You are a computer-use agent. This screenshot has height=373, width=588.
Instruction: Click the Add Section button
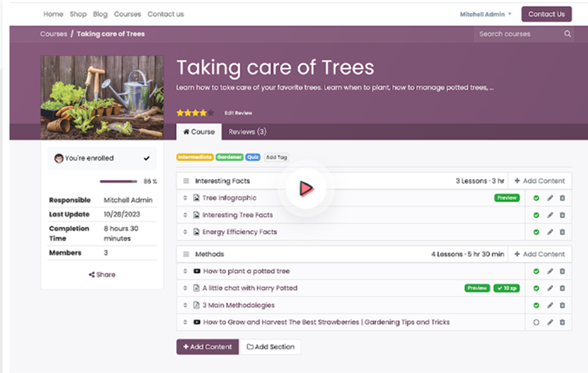(x=270, y=347)
